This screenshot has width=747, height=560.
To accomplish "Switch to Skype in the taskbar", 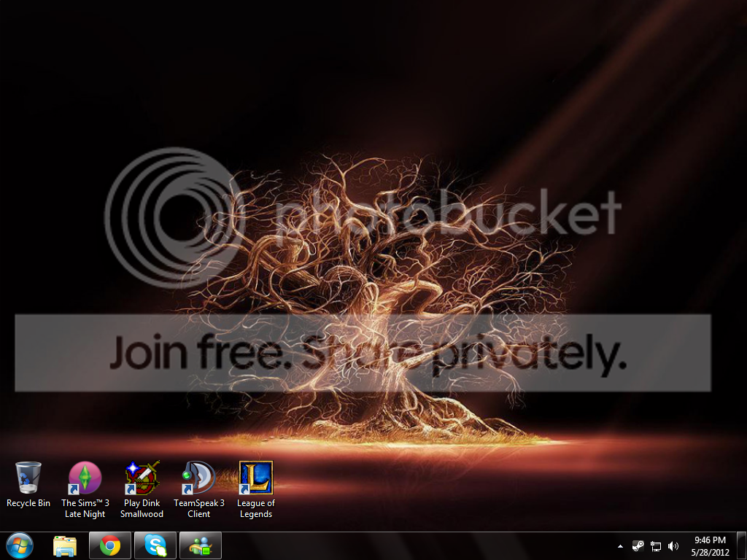I will (155, 545).
